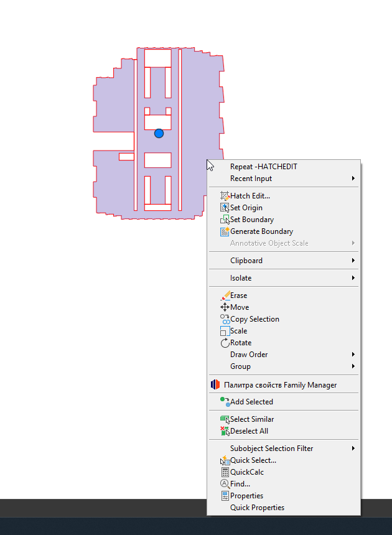The image size is (392, 535).
Task: Click the Generate Boundary icon
Action: [x=225, y=231]
